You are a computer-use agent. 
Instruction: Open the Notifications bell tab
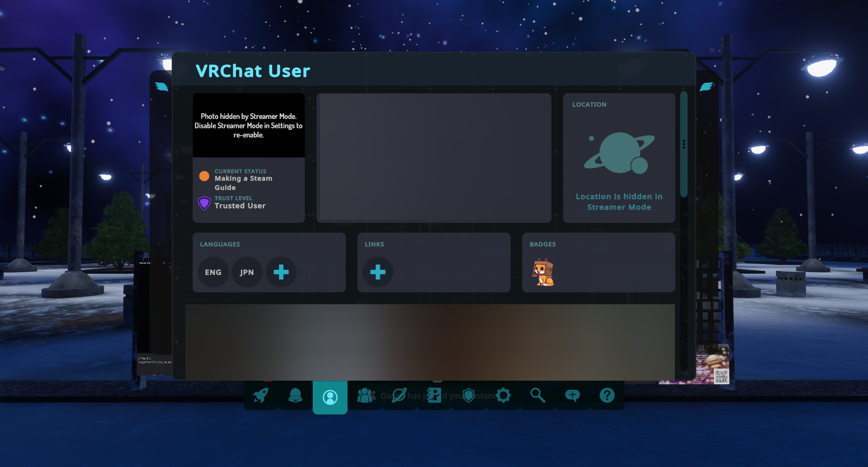coord(295,396)
